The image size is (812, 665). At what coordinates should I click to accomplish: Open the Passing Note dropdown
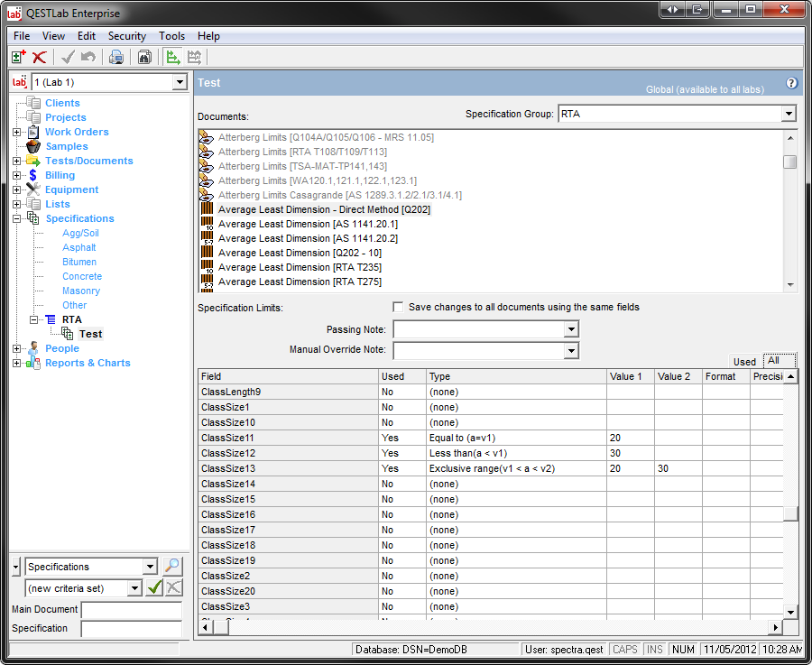[570, 330]
